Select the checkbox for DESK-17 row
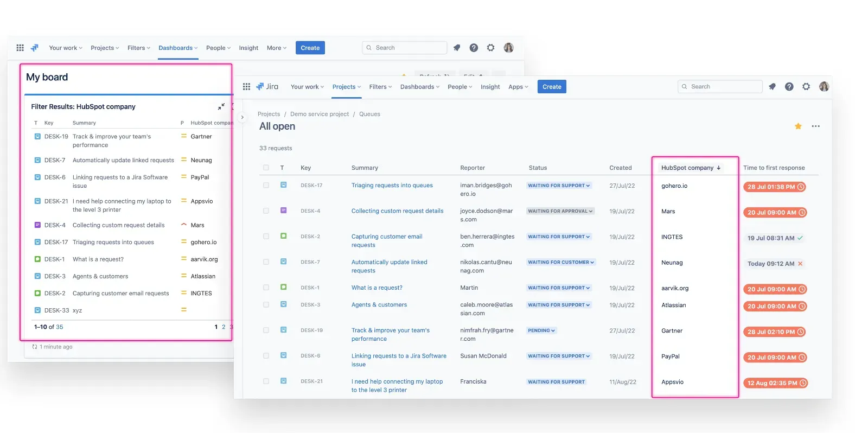This screenshot has width=868, height=433. coord(266,186)
